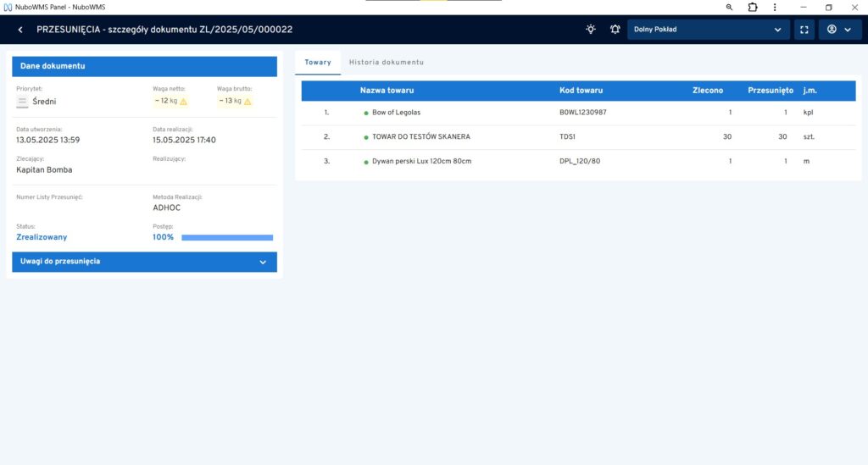Click the browser zoom magnifier icon
This screenshot has width=868, height=465.
pyautogui.click(x=729, y=7)
